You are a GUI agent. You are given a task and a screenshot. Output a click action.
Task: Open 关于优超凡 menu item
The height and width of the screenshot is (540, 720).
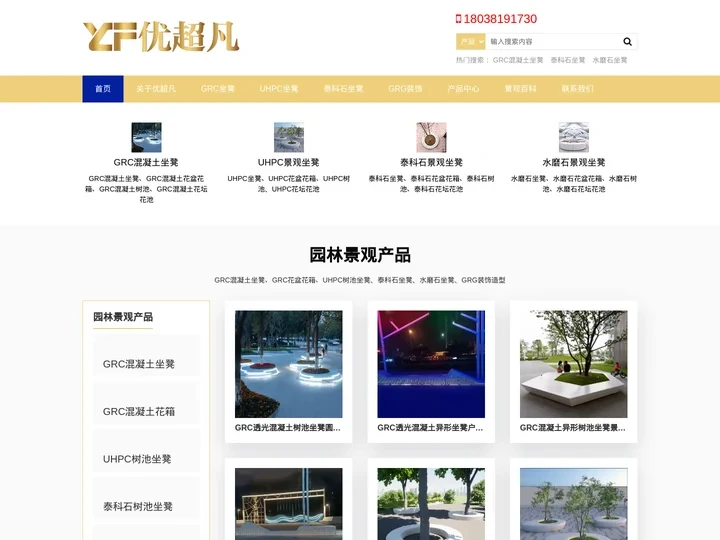[156, 89]
